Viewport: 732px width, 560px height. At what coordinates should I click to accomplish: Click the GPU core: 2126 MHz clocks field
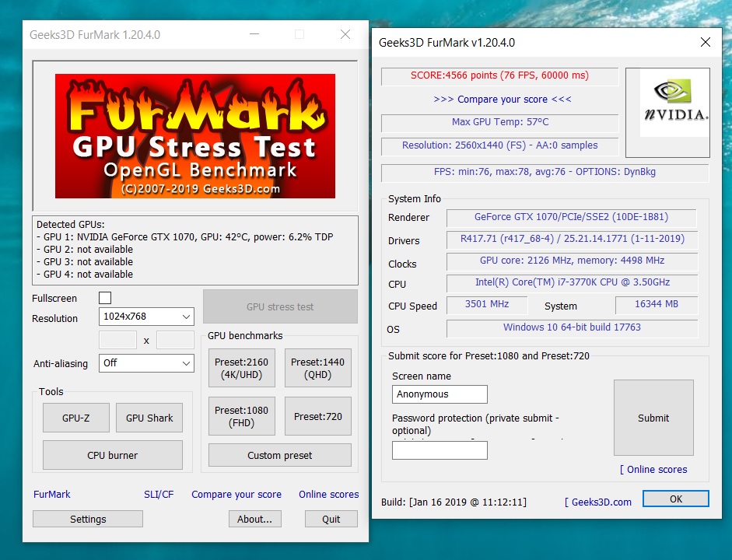[x=572, y=261]
